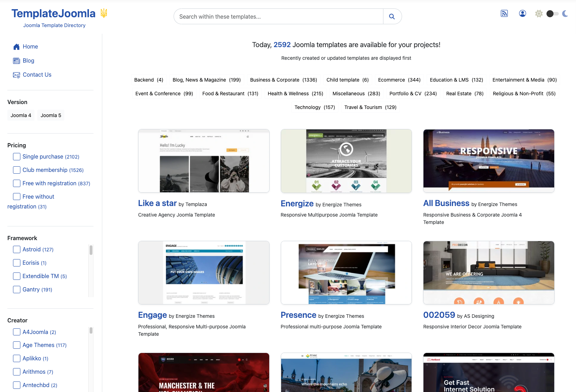Open the All Business template thumbnail
This screenshot has width=576, height=392.
click(488, 161)
